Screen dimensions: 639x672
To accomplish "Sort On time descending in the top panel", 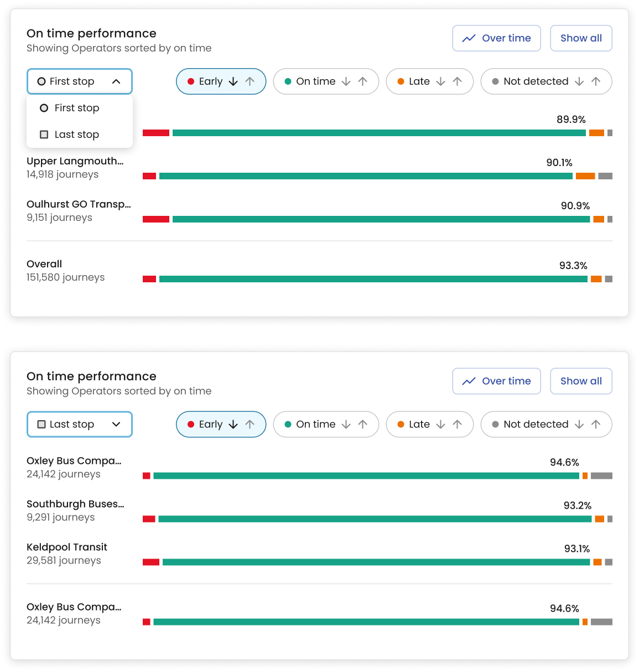I will (346, 81).
